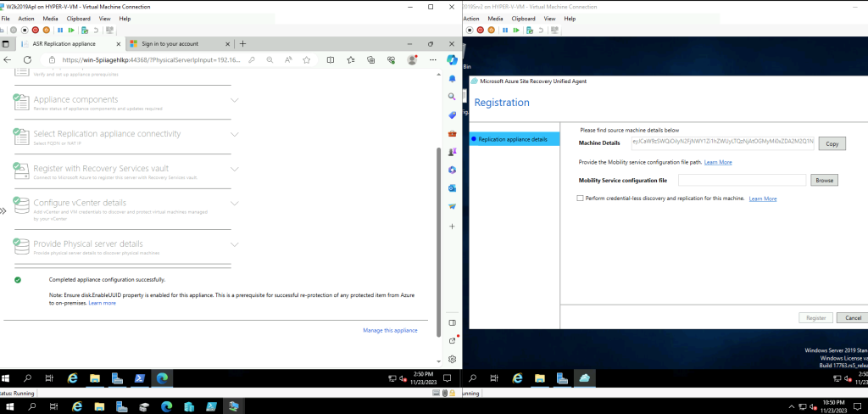
Task: Expand Configure vCenter details section
Action: [235, 204]
